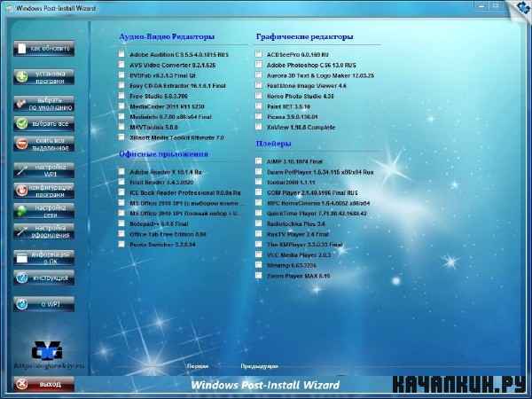
Task: Go to 'Предыдущая' page link
Action: click(259, 366)
